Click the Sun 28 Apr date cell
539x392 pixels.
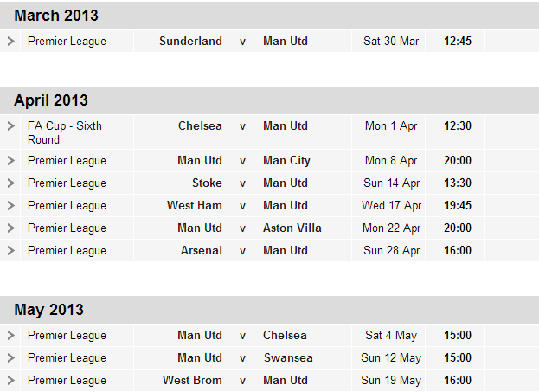coord(392,251)
